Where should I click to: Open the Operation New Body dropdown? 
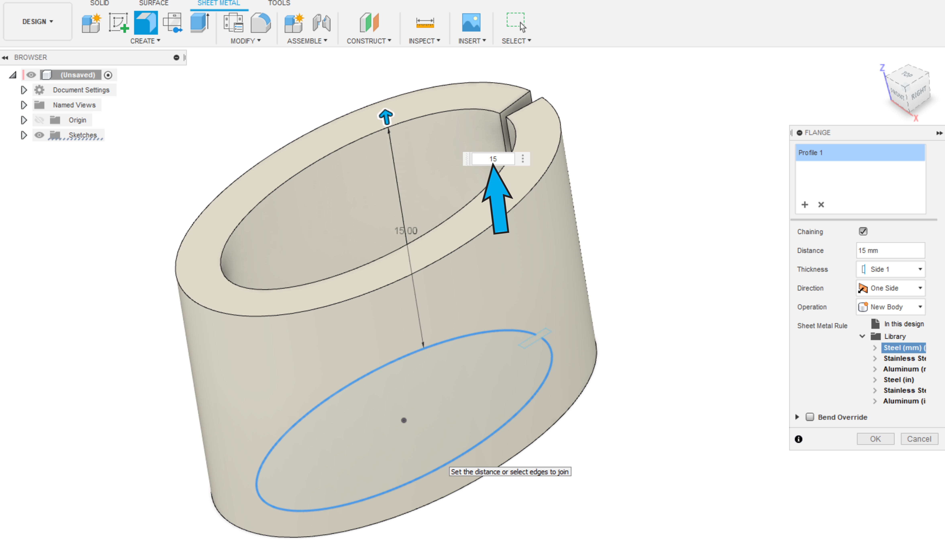[x=890, y=307]
